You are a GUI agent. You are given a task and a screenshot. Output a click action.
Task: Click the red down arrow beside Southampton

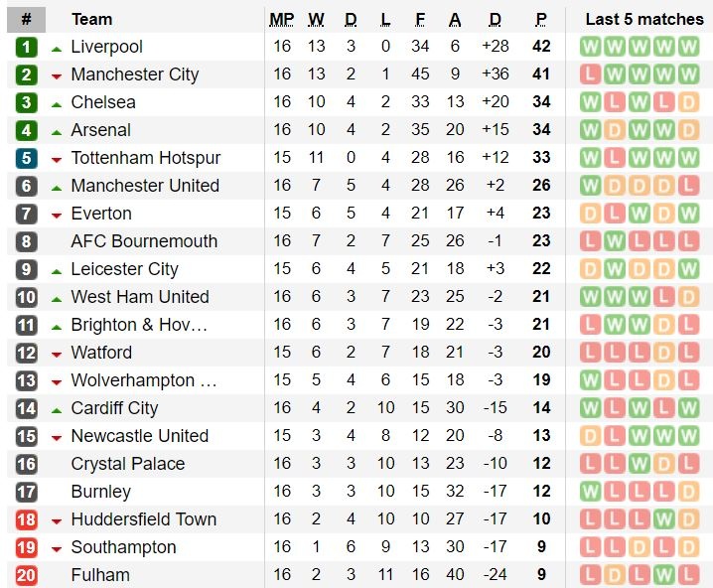click(57, 548)
